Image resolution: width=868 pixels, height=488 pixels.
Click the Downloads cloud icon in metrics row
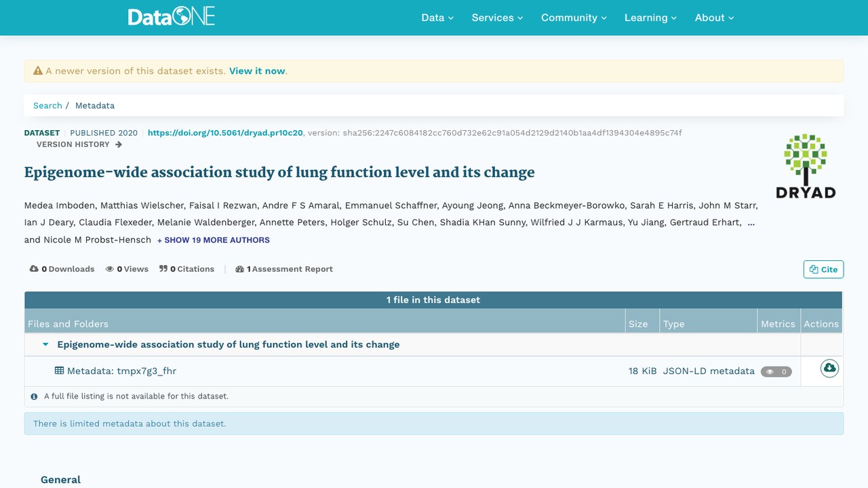tap(34, 269)
